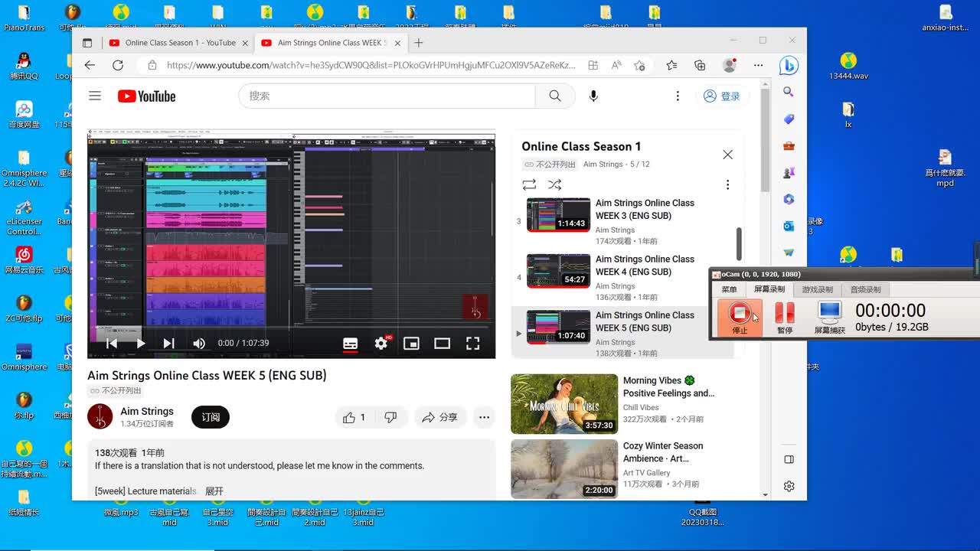Open a new browser tab
Viewport: 980px width, 551px height.
419,43
